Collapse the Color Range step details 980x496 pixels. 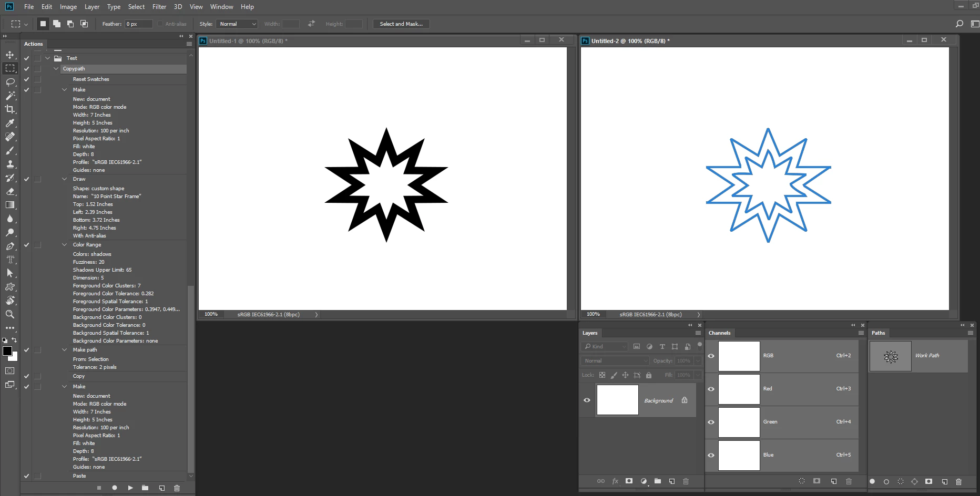64,245
